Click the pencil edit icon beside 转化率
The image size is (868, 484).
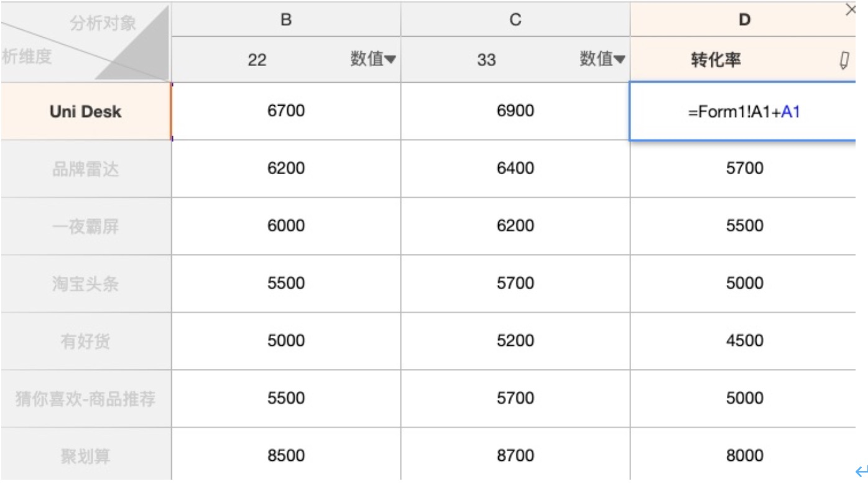844,60
